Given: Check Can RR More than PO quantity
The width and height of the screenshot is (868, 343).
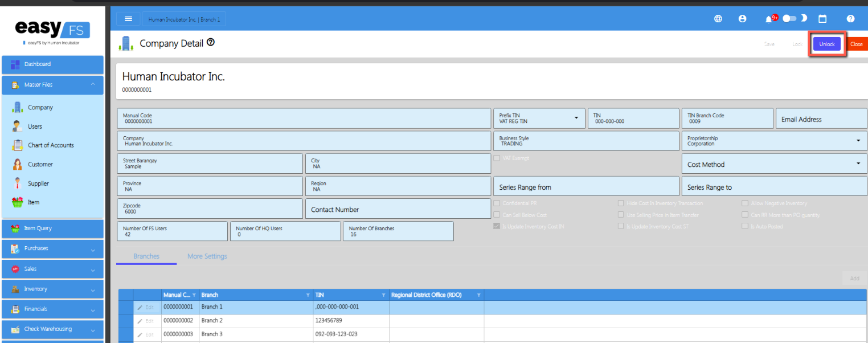Looking at the screenshot, I should pos(745,215).
